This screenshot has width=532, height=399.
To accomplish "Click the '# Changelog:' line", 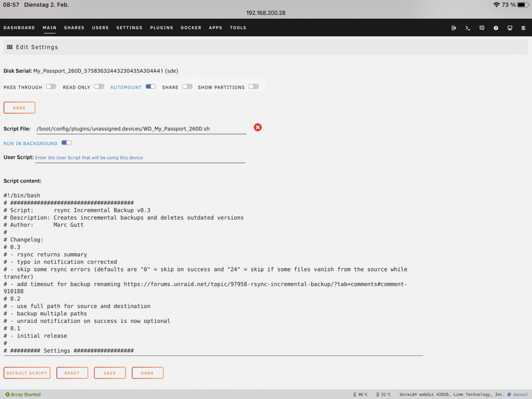I will pos(23,240).
